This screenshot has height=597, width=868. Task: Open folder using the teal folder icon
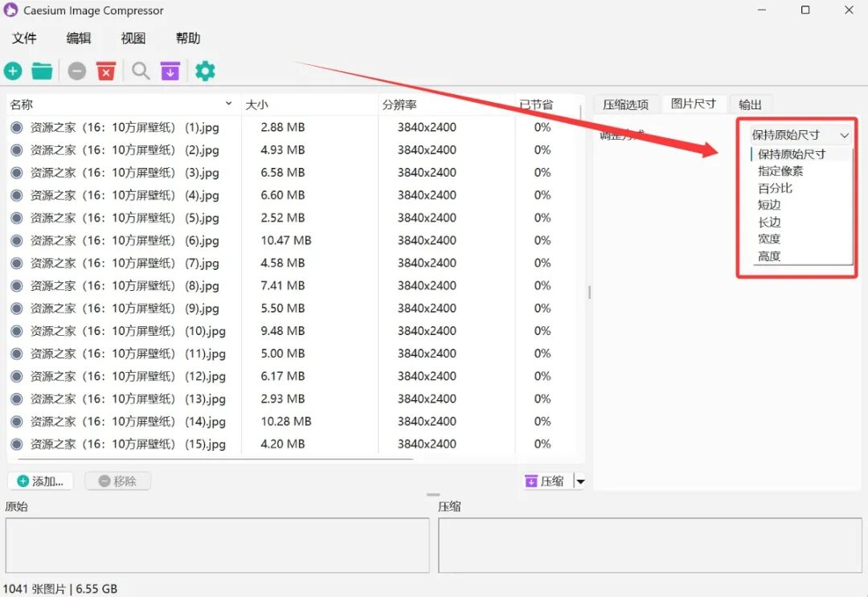point(42,72)
